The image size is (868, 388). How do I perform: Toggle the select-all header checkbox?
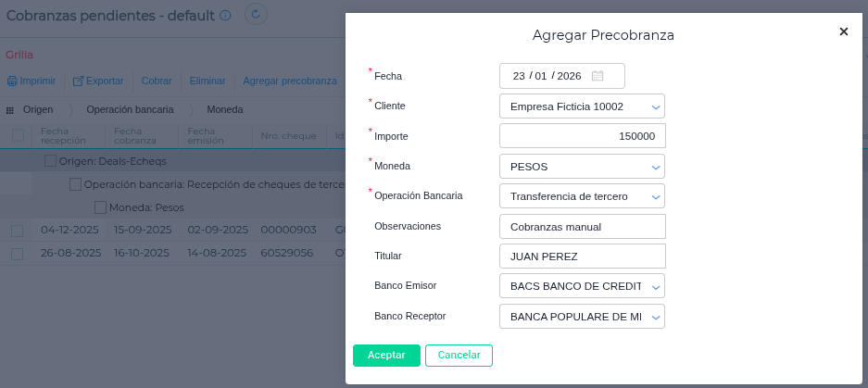[x=18, y=135]
